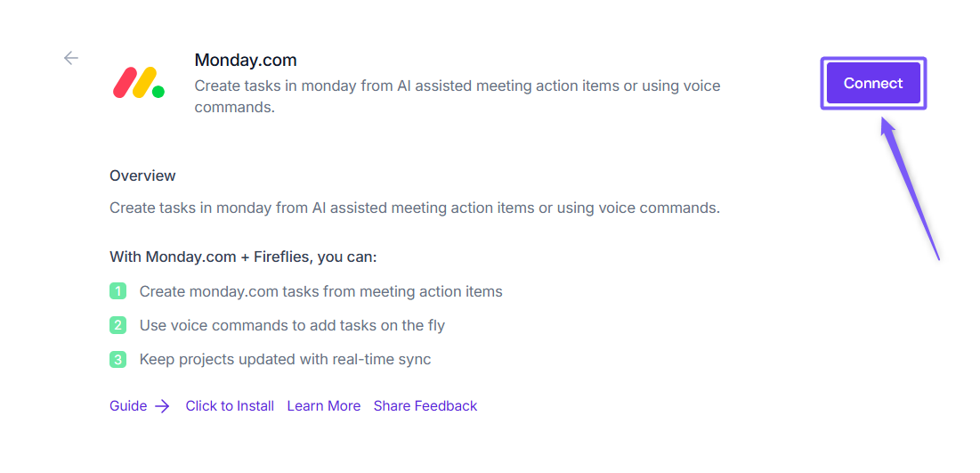Click the paragraph below the Overview heading
980x473 pixels.
point(414,208)
